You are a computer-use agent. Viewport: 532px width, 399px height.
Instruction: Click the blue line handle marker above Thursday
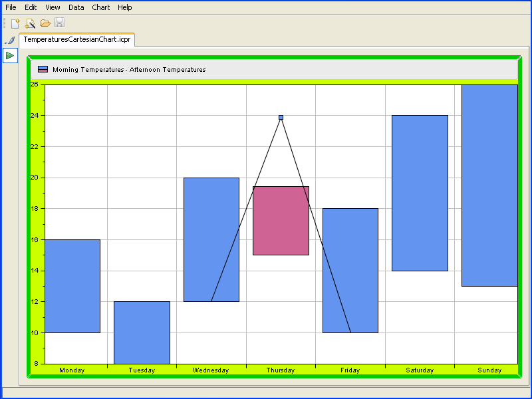coord(281,118)
